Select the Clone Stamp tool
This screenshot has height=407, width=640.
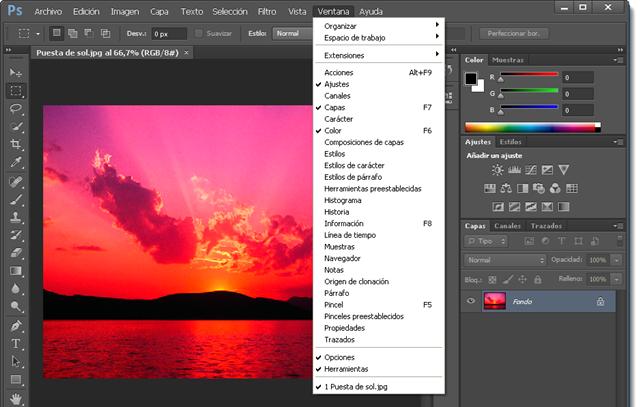(x=16, y=217)
